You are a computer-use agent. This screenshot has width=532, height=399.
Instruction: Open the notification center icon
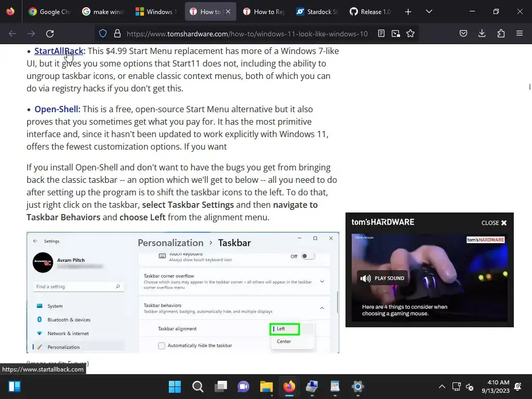point(518,387)
